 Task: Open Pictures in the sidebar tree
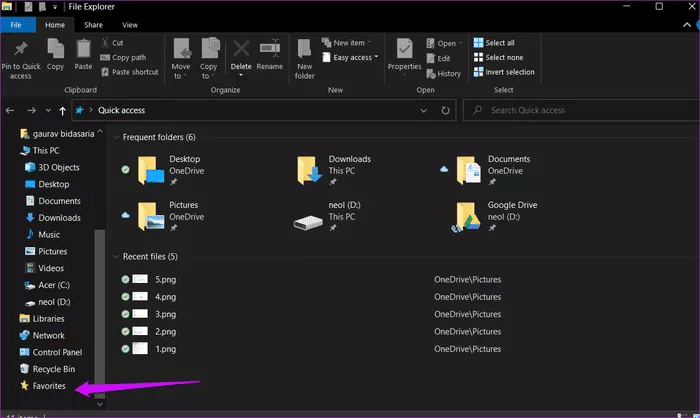[x=46, y=251]
